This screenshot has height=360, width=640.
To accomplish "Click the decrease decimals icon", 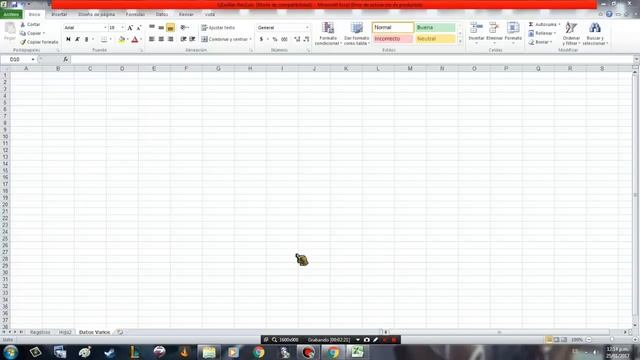I will (x=307, y=39).
